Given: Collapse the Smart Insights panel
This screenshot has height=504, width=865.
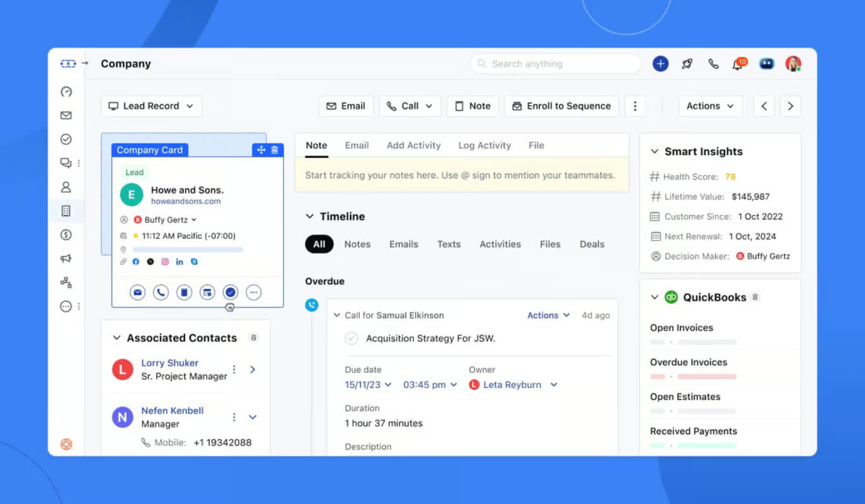Looking at the screenshot, I should [654, 151].
